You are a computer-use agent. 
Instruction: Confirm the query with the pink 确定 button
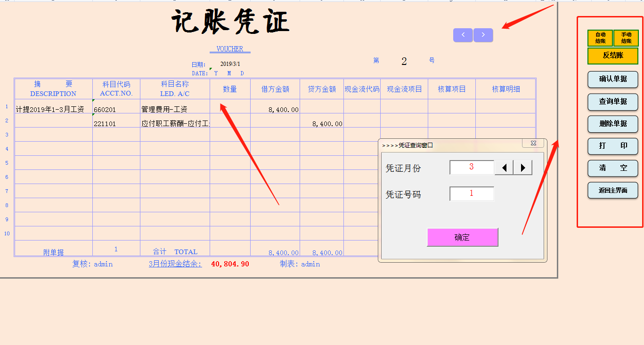(x=462, y=237)
